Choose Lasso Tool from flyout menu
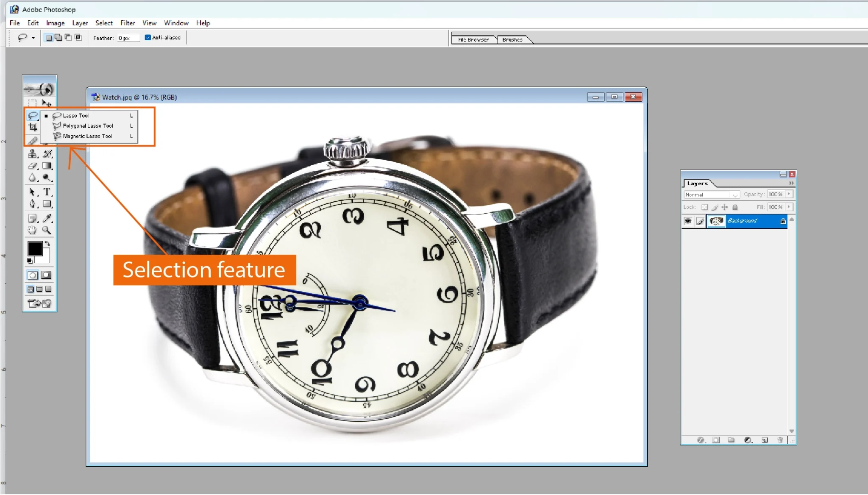 90,116
